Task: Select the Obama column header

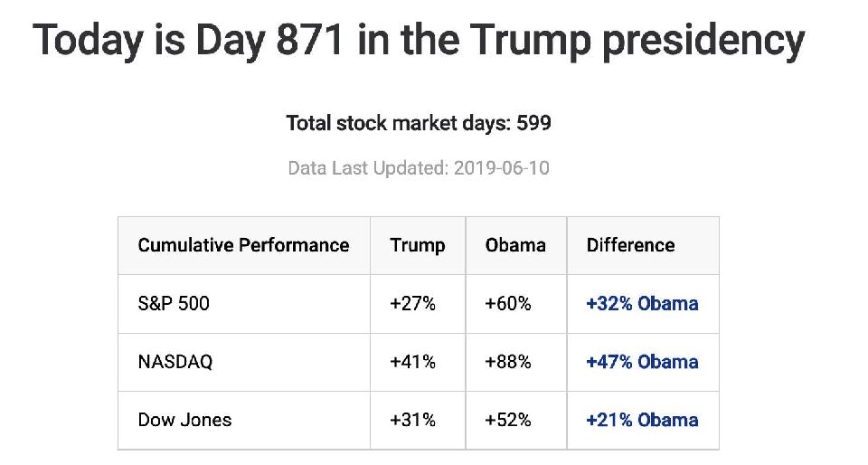Action: coord(515,245)
